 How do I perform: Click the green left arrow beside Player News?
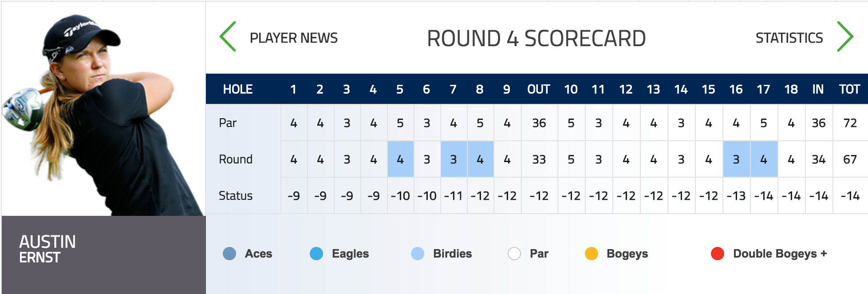click(228, 37)
